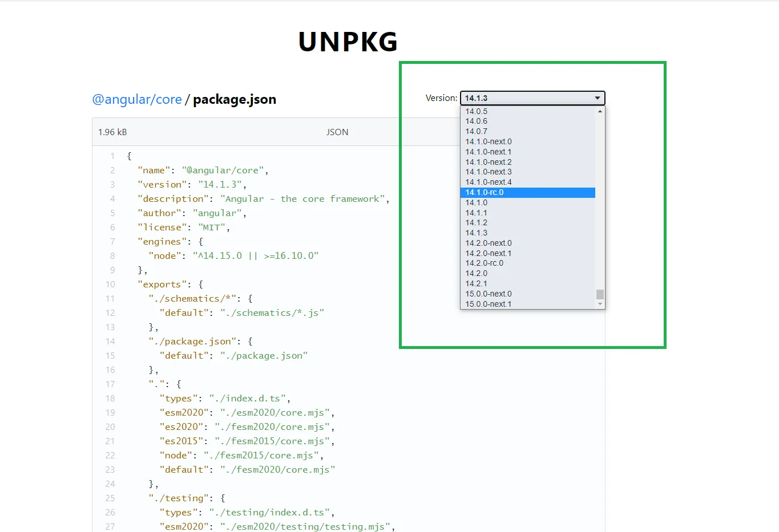Choose version 14.2.0-next.1

coord(528,253)
